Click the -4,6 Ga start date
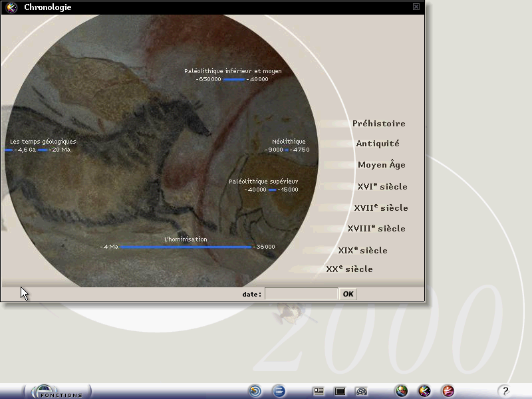This screenshot has width=532, height=399. coord(25,150)
